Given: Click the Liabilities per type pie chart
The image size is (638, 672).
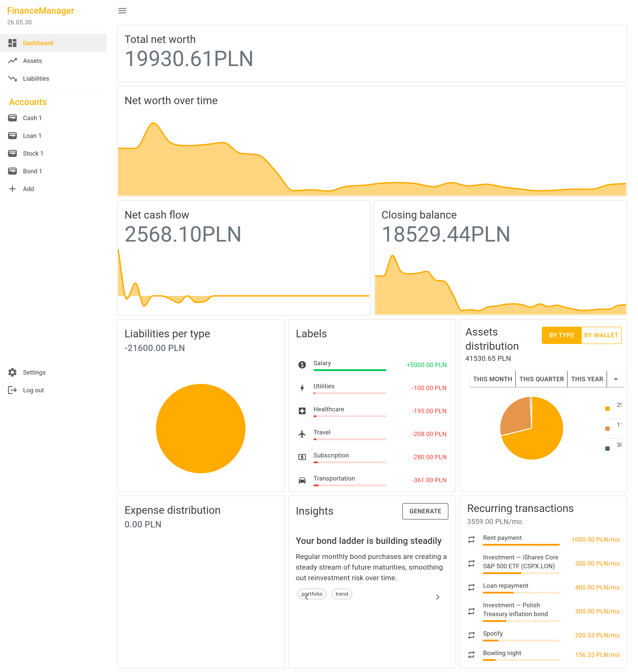Looking at the screenshot, I should point(201,428).
